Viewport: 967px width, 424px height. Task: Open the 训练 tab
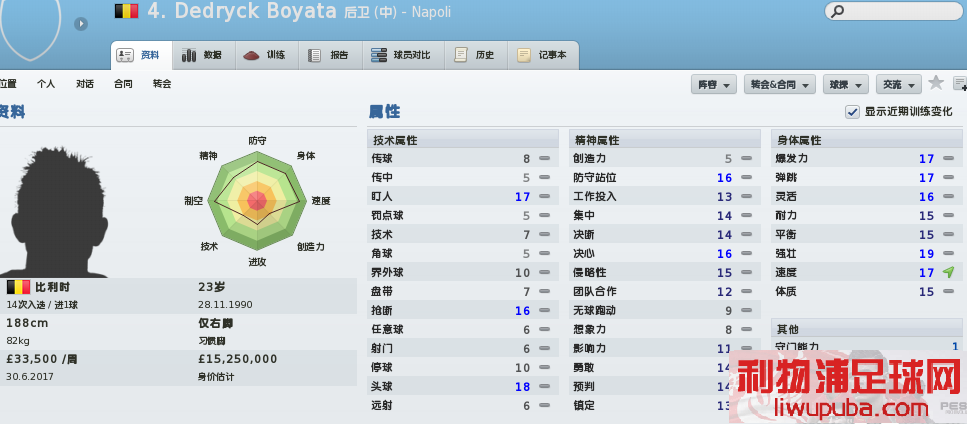(x=267, y=55)
